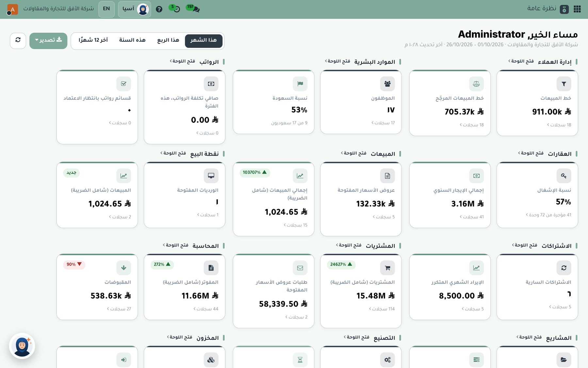
Task: Click the scales icon on خط المبيعات المرجّح card
Action: pyautogui.click(x=476, y=84)
